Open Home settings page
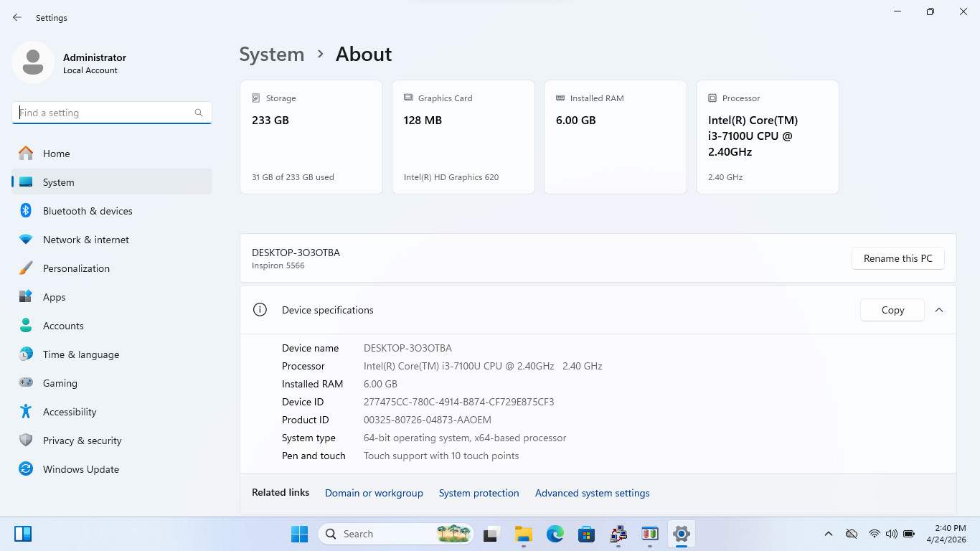This screenshot has width=980, height=551. tap(112, 154)
